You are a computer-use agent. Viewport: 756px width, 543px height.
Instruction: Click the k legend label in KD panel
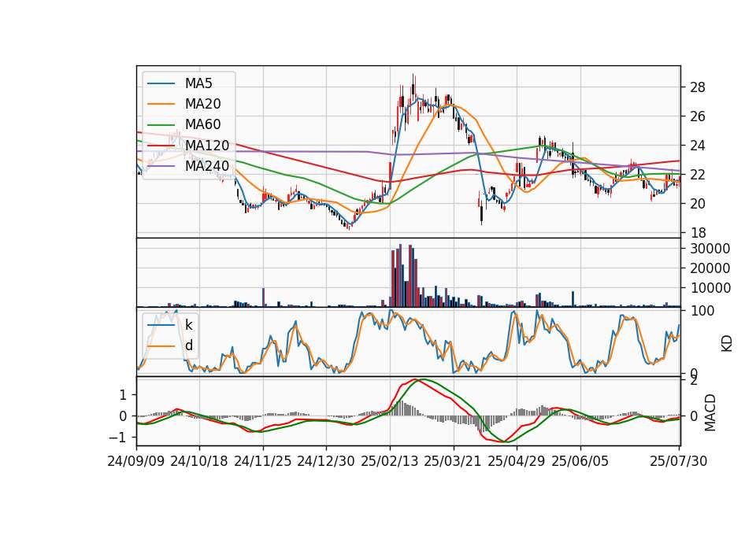tap(188, 325)
